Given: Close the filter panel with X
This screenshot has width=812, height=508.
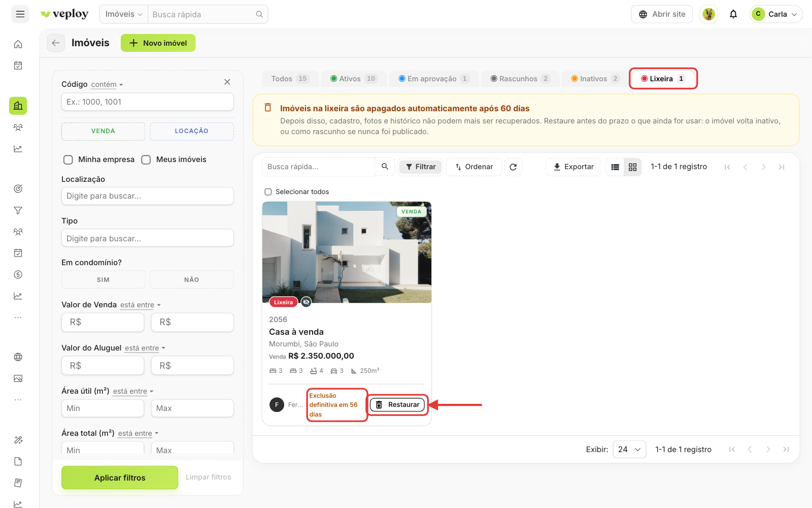Looking at the screenshot, I should pos(227,82).
